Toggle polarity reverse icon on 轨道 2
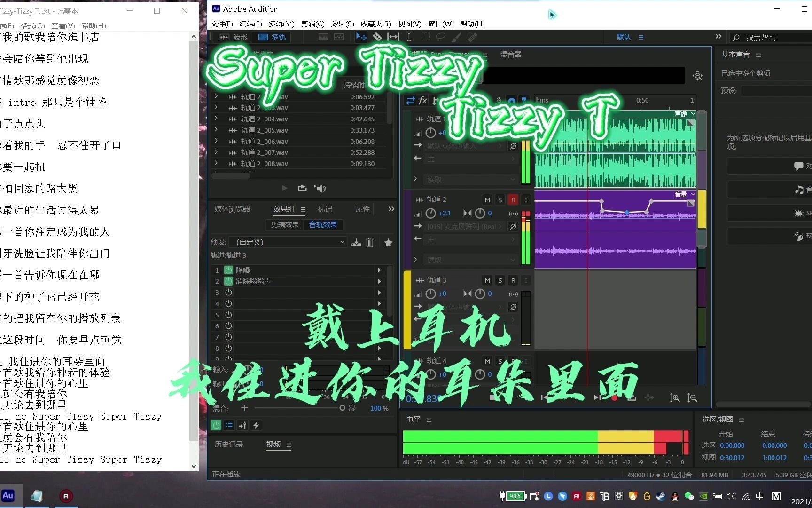 pyautogui.click(x=513, y=226)
